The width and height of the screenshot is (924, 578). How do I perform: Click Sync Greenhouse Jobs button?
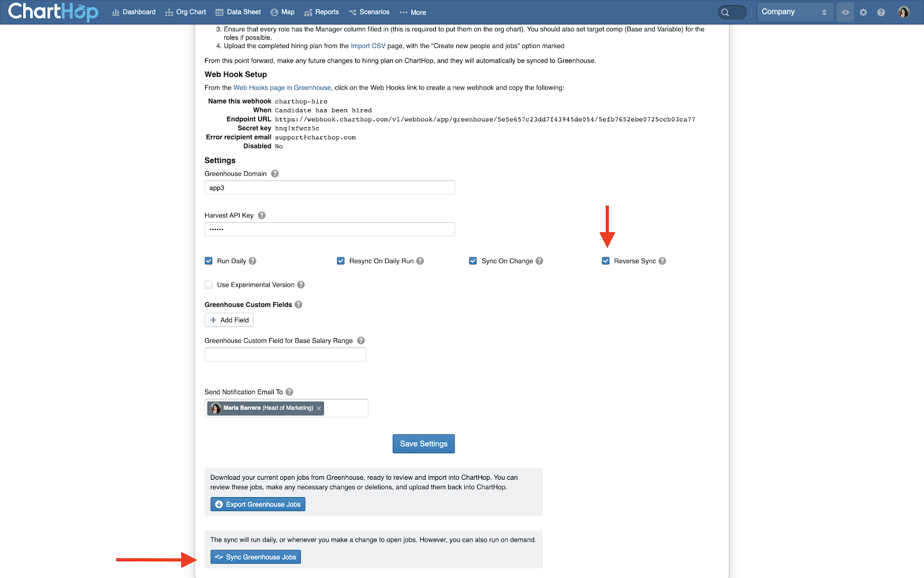[x=255, y=557]
